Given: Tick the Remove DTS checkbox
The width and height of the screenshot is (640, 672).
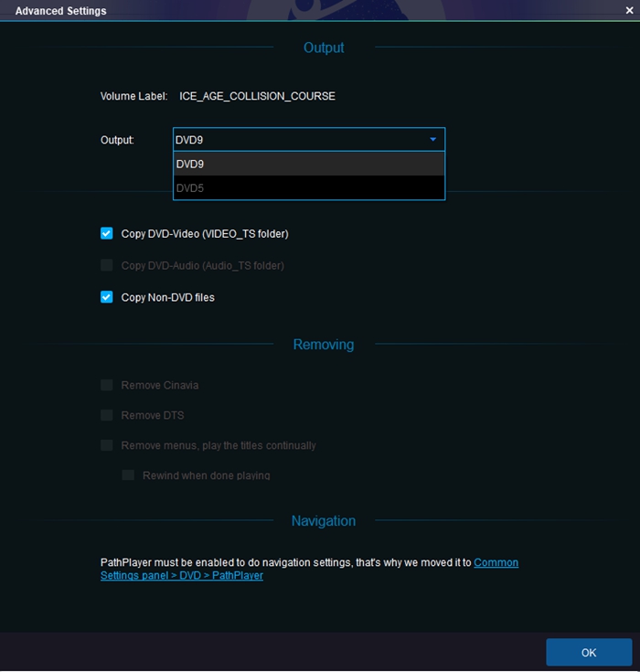Looking at the screenshot, I should [x=107, y=415].
